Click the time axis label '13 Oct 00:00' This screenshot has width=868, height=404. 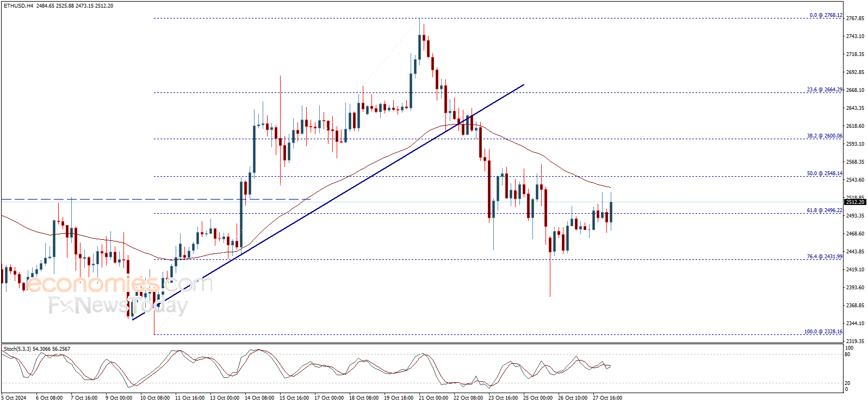click(x=224, y=398)
